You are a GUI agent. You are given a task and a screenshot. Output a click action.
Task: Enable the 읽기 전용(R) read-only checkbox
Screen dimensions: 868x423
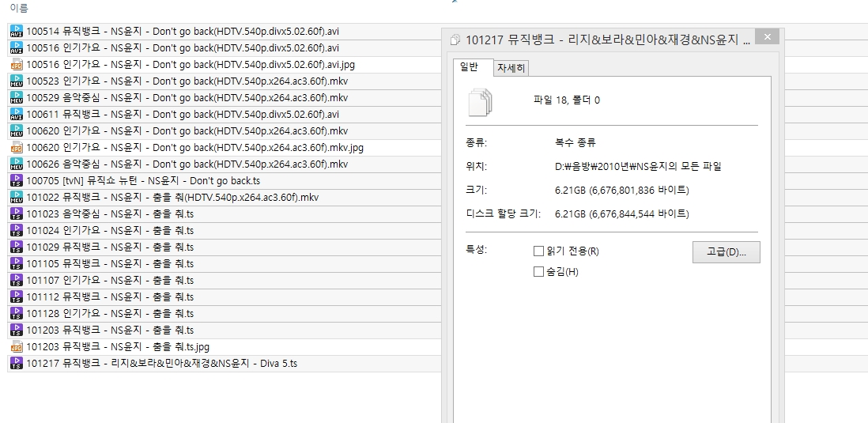tap(538, 251)
